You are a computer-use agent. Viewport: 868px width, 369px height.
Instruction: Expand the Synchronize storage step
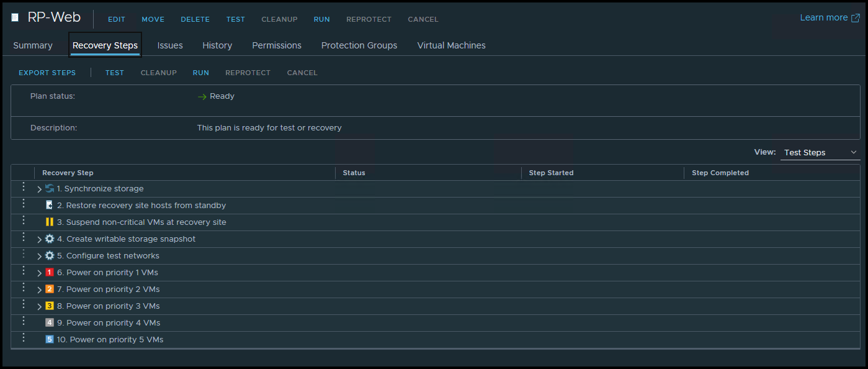(39, 189)
